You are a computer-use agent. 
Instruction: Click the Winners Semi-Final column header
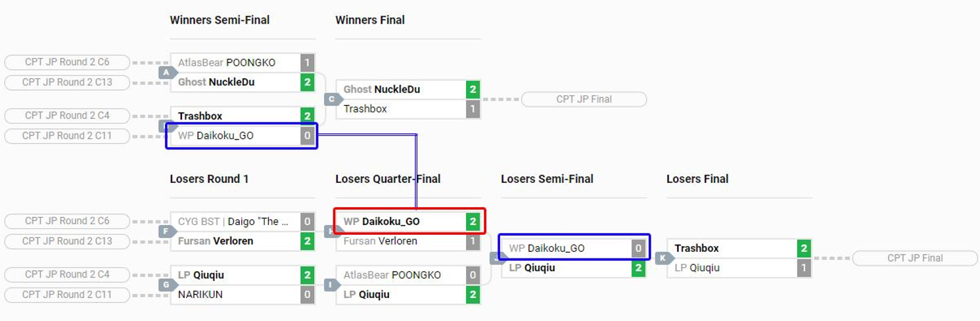click(220, 20)
